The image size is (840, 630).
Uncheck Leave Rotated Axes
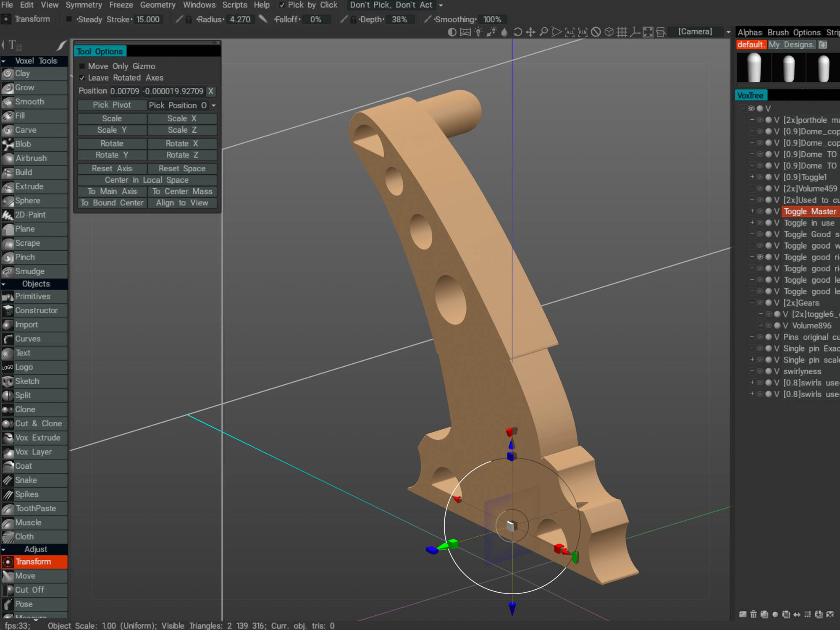(82, 78)
